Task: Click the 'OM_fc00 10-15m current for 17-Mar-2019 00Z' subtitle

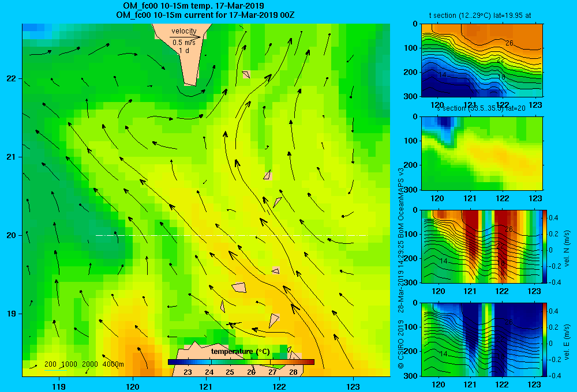Action: [205, 15]
